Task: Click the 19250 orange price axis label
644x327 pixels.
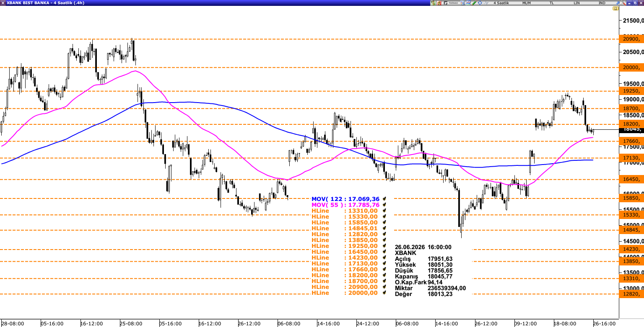Action: pos(631,91)
